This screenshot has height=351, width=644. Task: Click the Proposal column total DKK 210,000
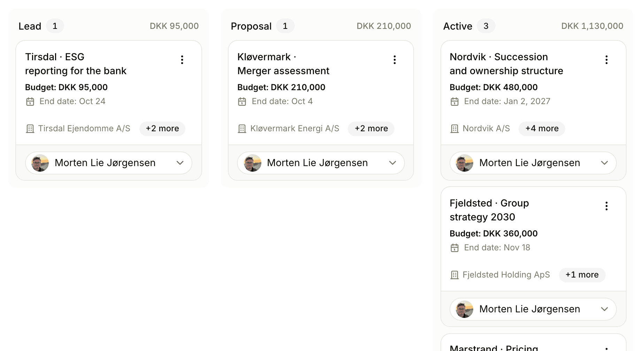coord(384,26)
